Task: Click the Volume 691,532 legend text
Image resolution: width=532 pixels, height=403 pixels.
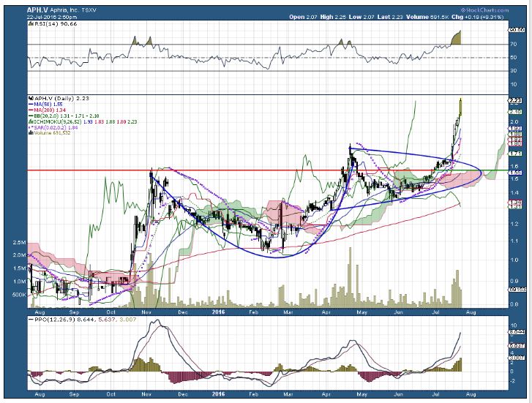Action: point(50,132)
